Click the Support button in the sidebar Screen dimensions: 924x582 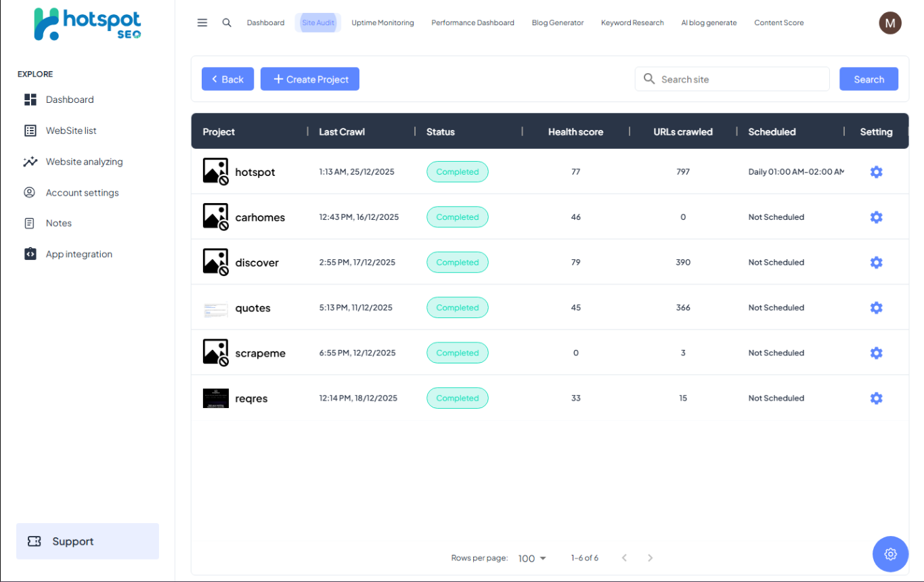tap(87, 541)
